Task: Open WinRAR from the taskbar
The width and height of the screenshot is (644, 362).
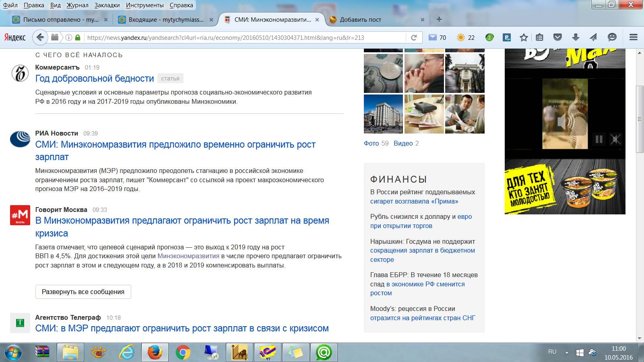Action: click(42, 353)
